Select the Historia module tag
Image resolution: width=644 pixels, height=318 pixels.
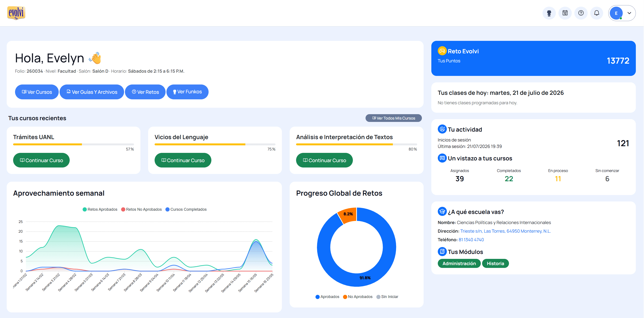(495, 264)
